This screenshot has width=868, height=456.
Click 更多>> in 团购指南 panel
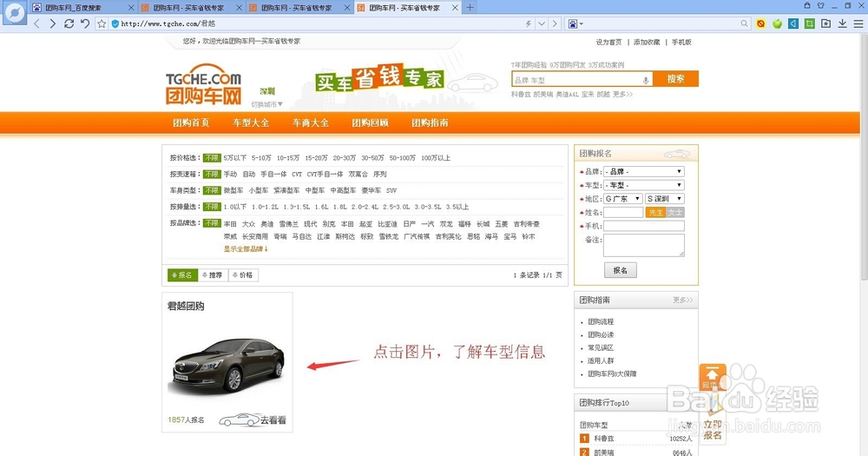tap(682, 300)
